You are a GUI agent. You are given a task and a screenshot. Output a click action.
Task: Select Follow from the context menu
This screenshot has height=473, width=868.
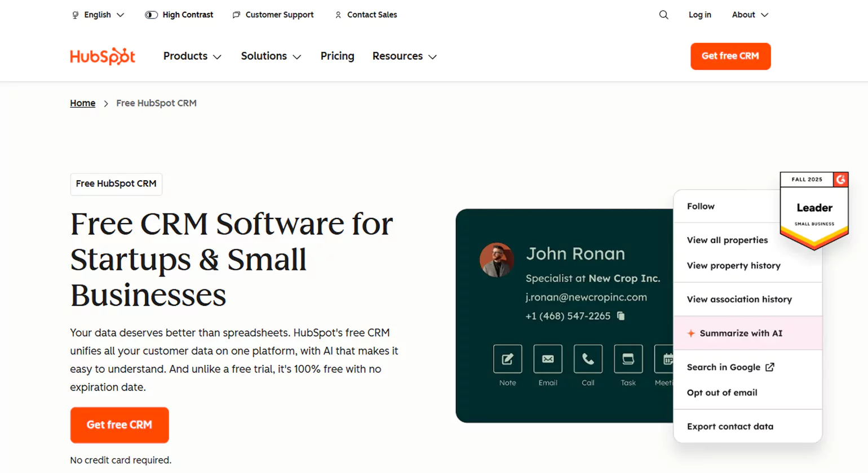(700, 206)
